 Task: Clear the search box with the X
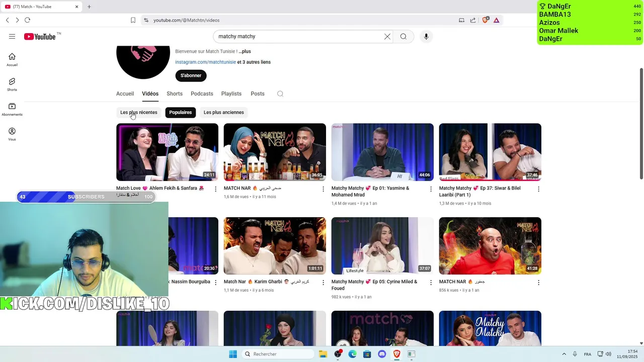[387, 36]
